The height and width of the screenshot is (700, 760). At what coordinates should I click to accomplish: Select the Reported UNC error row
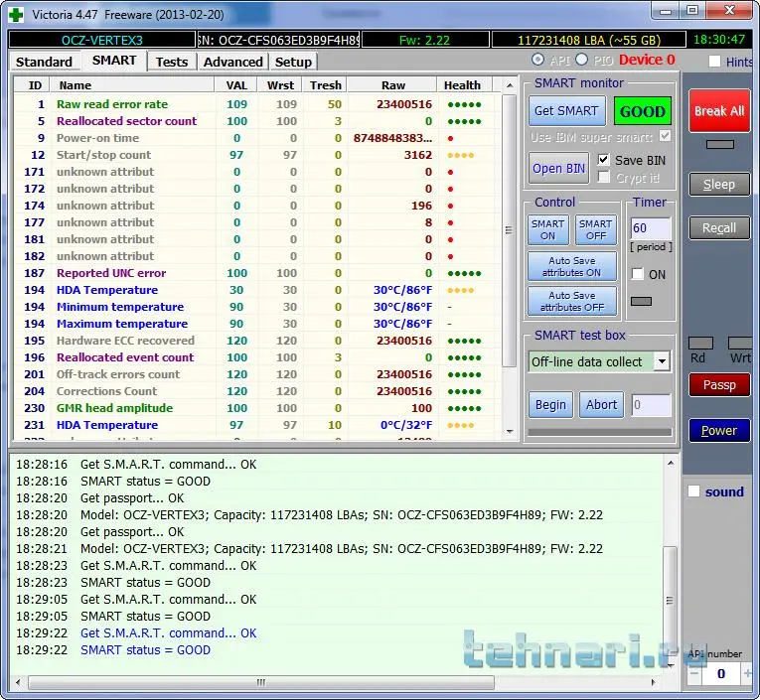click(x=255, y=273)
